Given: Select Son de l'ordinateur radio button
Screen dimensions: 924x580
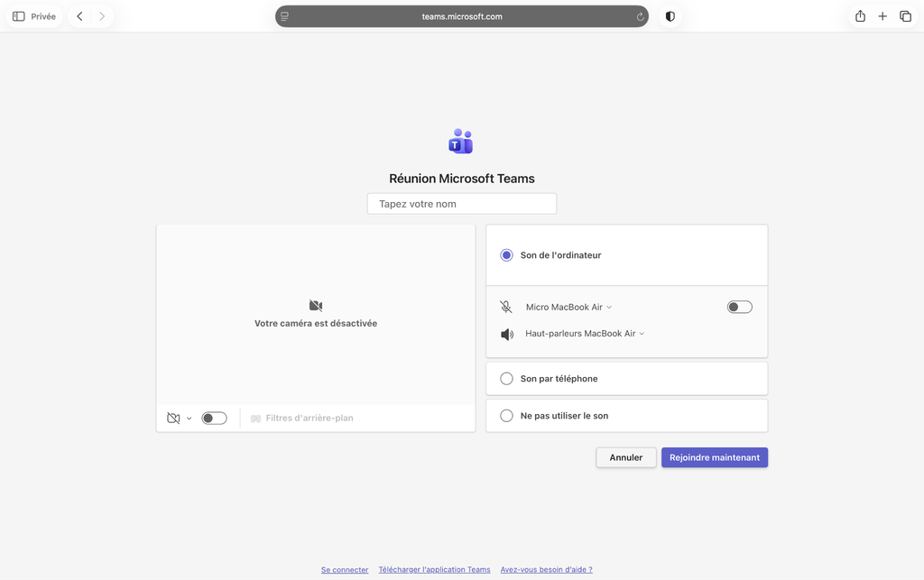Looking at the screenshot, I should 506,255.
